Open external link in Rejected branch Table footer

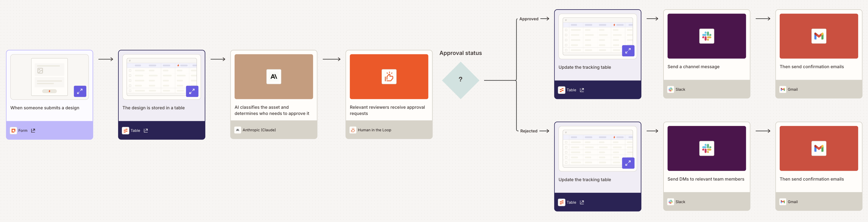pos(582,203)
